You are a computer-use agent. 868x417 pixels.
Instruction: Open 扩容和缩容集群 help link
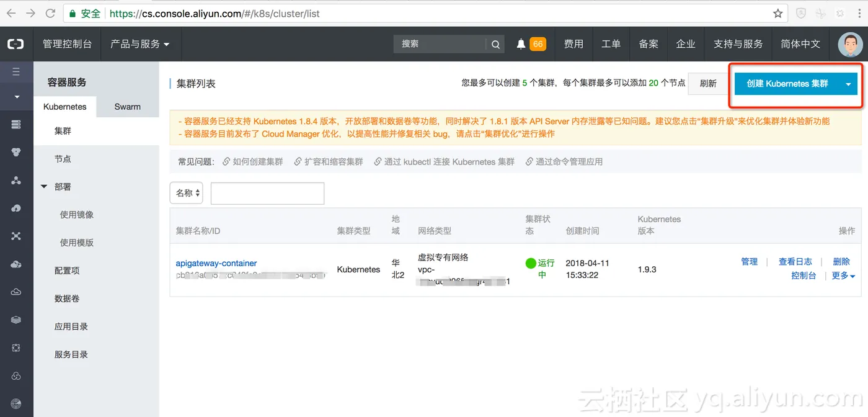[x=329, y=161]
